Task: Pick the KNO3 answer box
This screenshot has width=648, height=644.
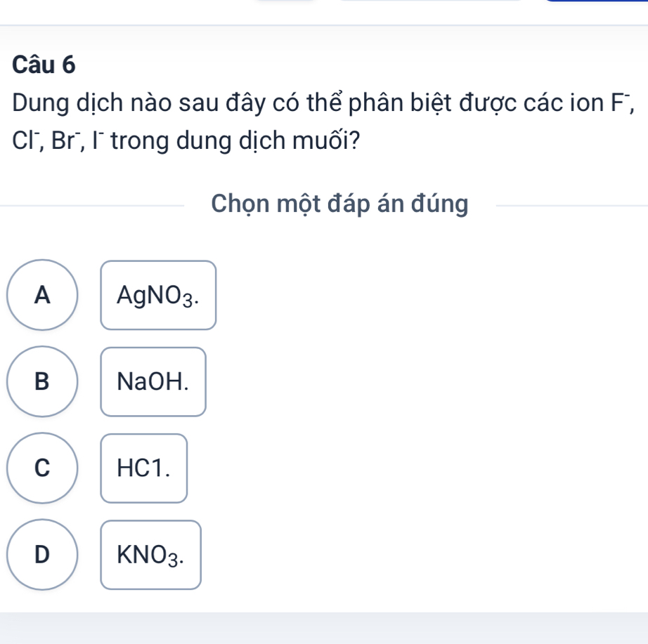Action: pos(151,555)
